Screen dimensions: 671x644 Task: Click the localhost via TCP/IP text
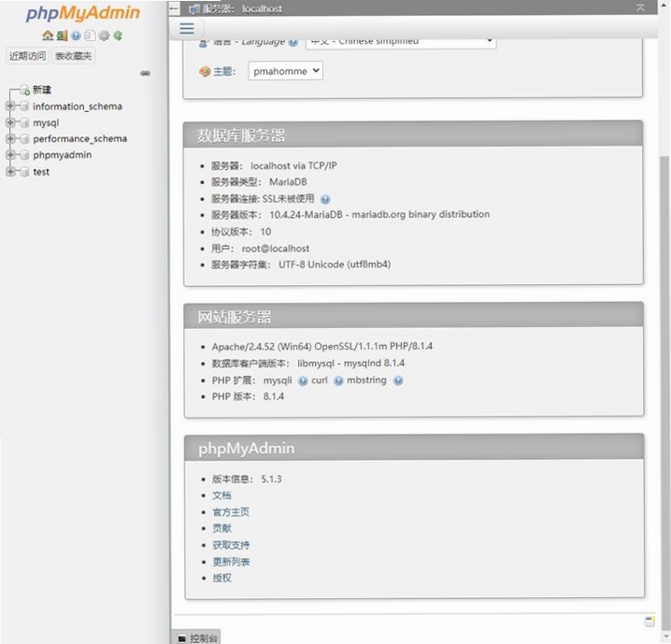[x=293, y=165]
